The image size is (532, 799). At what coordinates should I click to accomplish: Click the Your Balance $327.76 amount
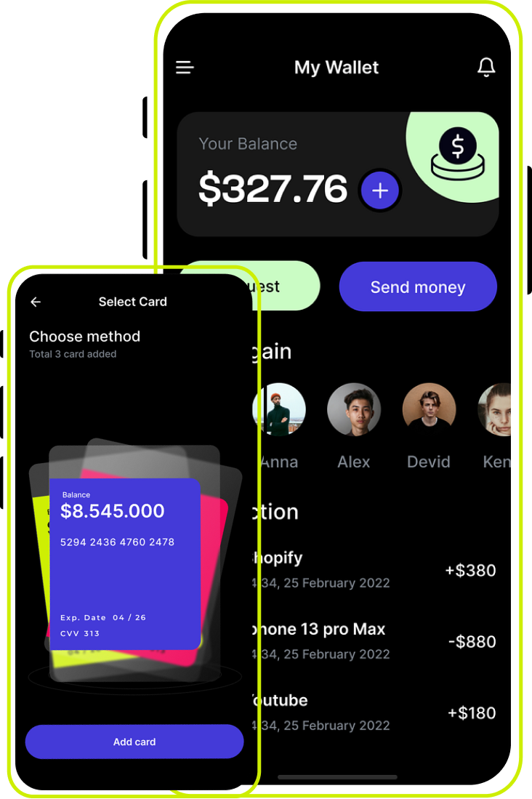[x=273, y=188]
